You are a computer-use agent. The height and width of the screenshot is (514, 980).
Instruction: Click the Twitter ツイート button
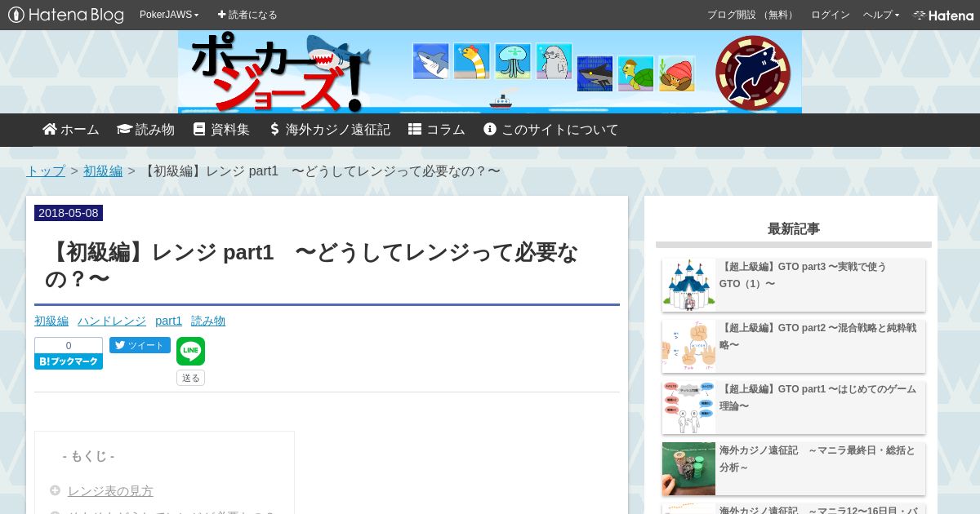tap(140, 345)
